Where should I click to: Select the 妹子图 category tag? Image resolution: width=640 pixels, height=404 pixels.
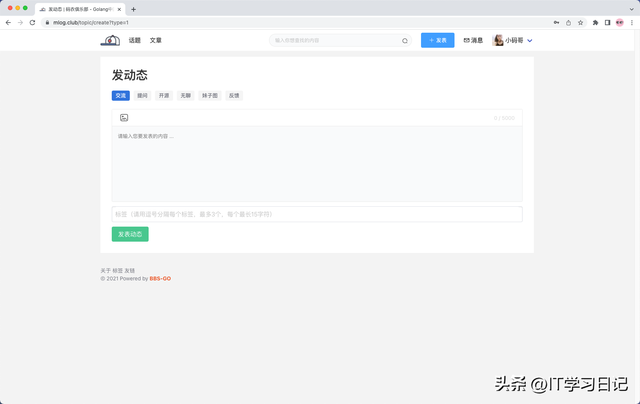click(x=210, y=95)
